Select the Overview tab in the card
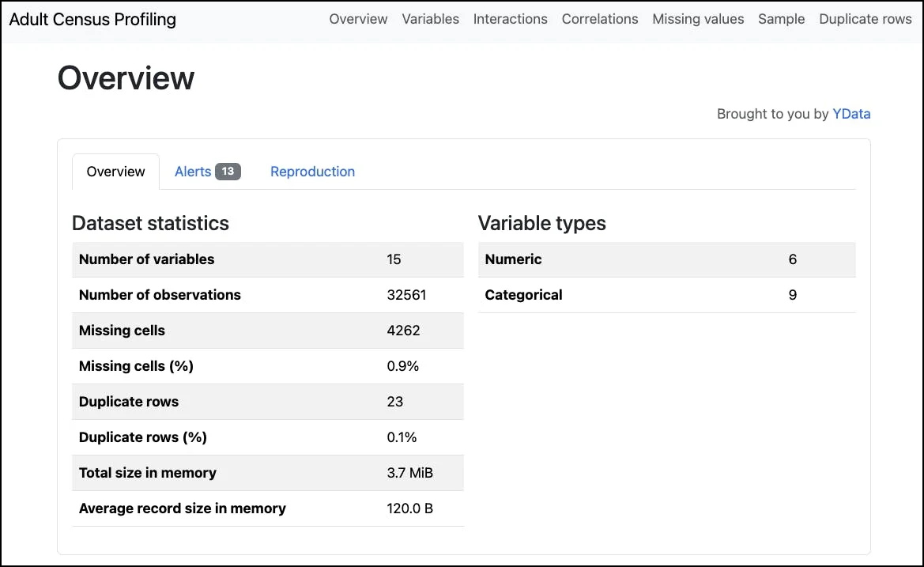The height and width of the screenshot is (567, 924). pos(115,172)
